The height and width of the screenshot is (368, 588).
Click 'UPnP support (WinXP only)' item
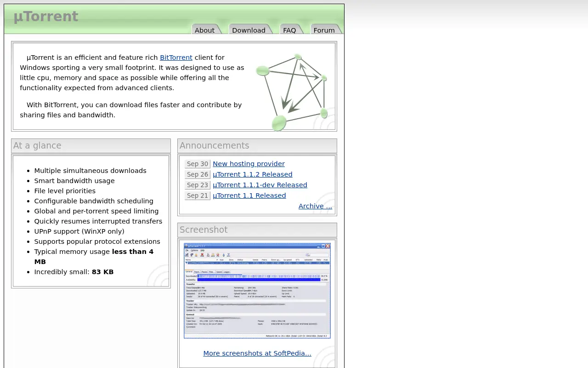pos(79,231)
